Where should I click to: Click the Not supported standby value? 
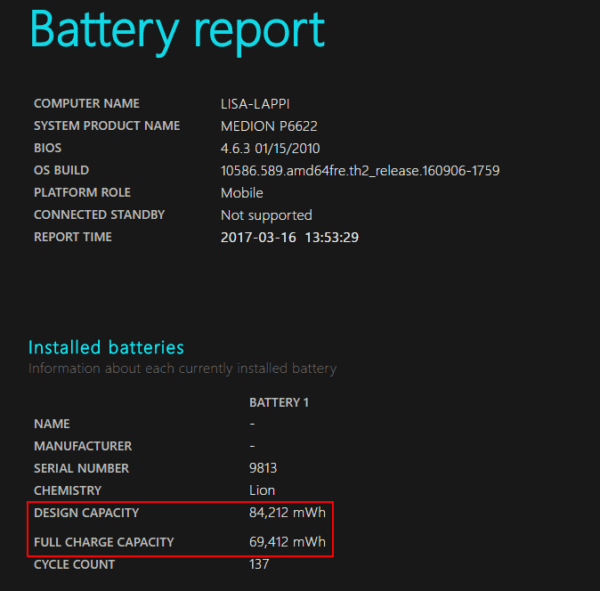[266, 215]
